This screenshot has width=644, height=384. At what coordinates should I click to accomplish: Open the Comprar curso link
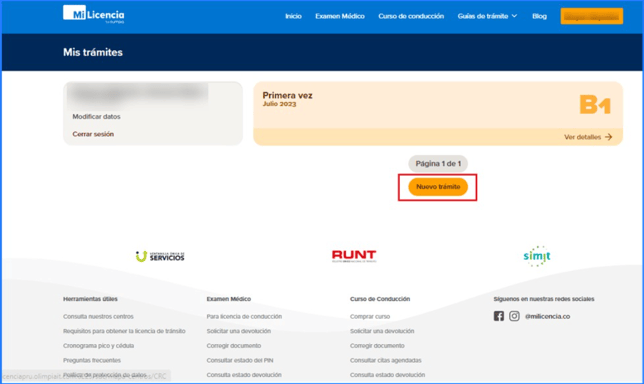(370, 316)
